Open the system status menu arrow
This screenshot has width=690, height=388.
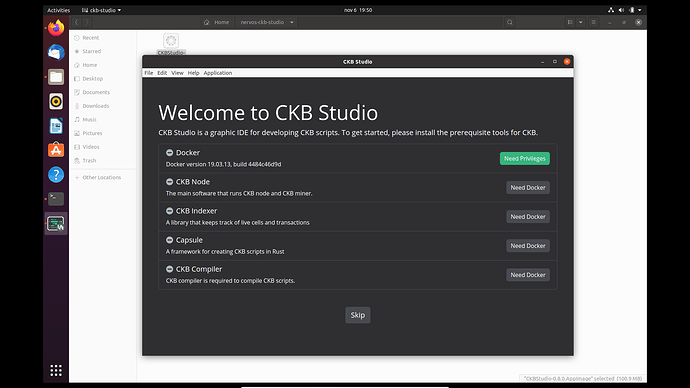coord(640,10)
